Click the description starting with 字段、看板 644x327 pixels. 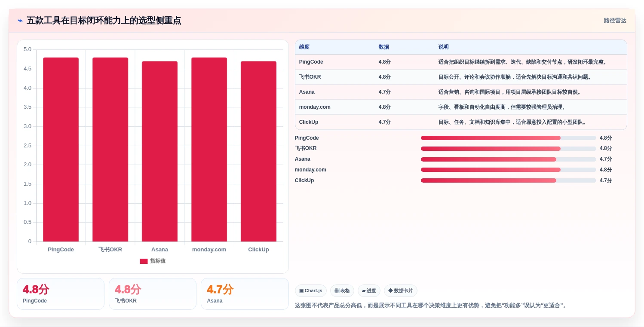[x=503, y=107]
